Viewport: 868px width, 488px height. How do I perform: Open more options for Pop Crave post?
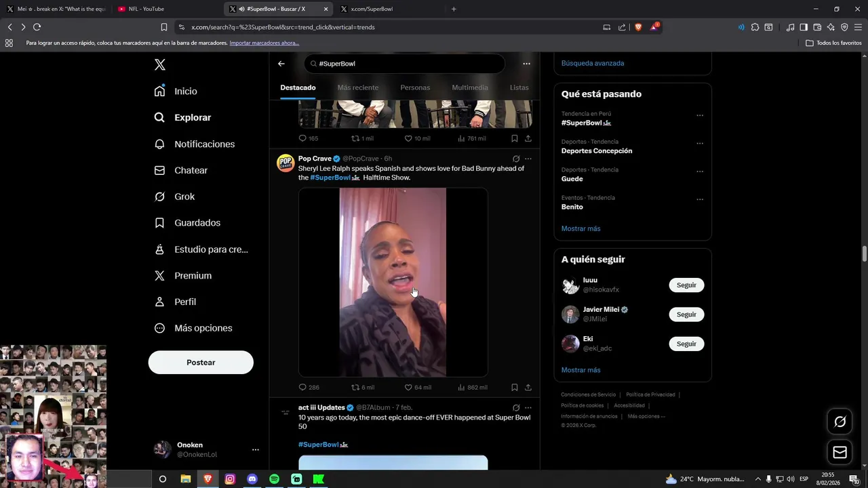[x=528, y=159]
